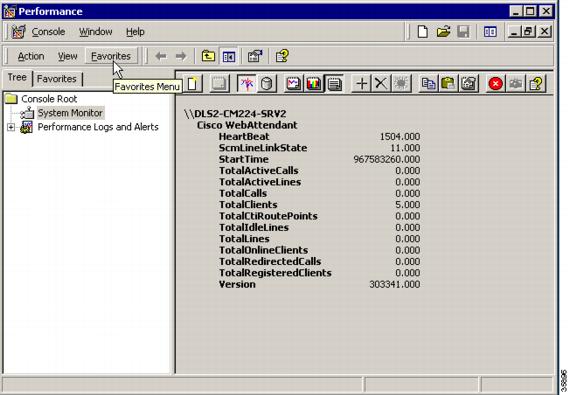Click Add counter plus icon
568x395 pixels.
click(x=362, y=84)
